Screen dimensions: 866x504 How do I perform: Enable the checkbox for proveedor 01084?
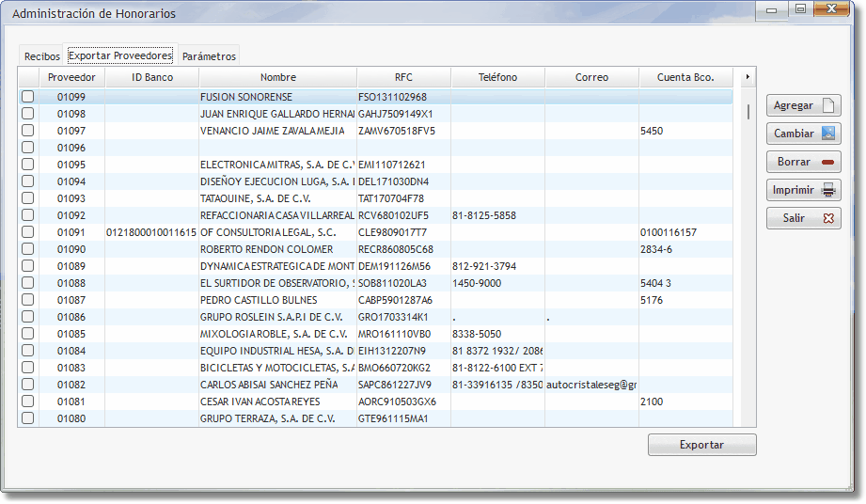click(27, 351)
